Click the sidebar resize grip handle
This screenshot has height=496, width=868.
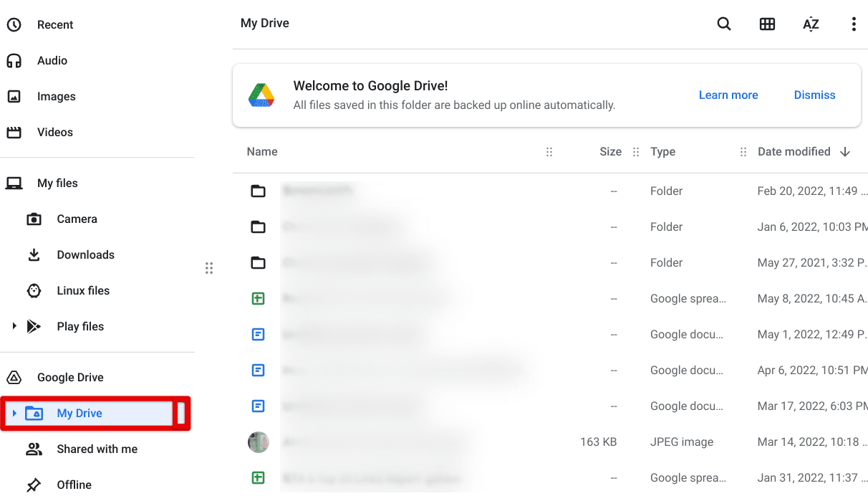(209, 268)
